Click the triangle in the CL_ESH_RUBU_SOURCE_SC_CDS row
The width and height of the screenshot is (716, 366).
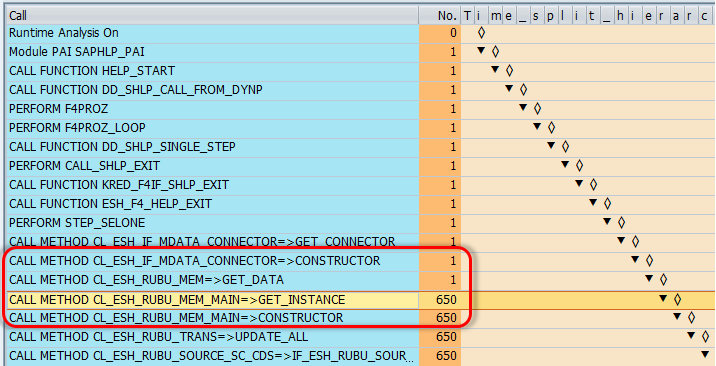[x=705, y=354]
